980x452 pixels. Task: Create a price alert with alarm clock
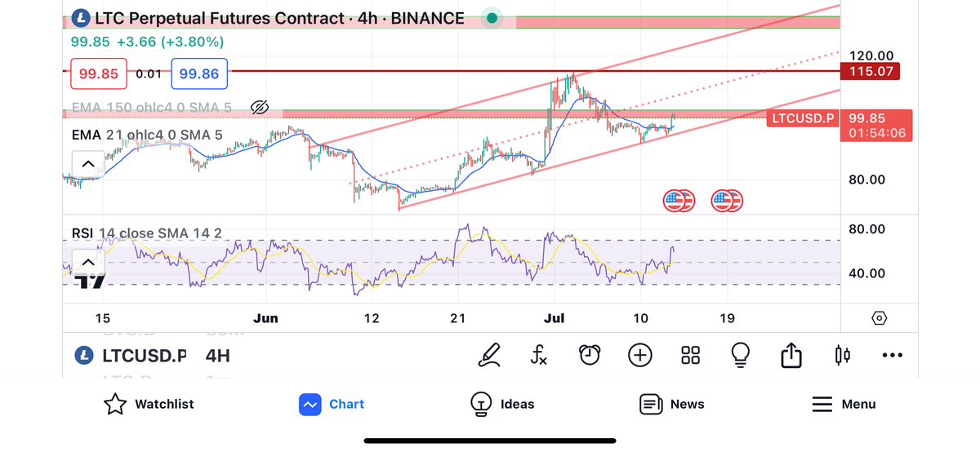(589, 355)
